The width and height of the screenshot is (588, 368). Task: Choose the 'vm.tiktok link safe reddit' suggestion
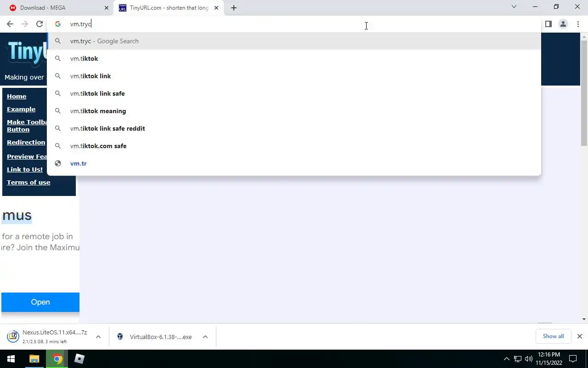click(x=294, y=128)
